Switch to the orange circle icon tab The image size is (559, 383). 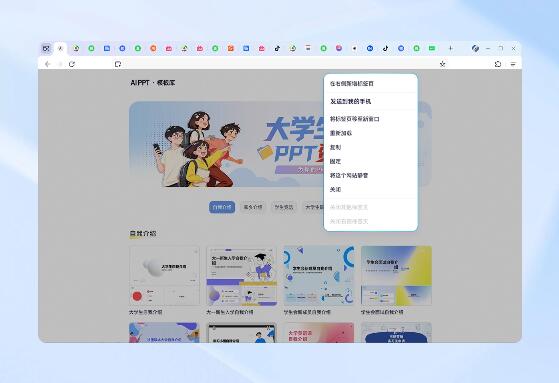pos(153,48)
